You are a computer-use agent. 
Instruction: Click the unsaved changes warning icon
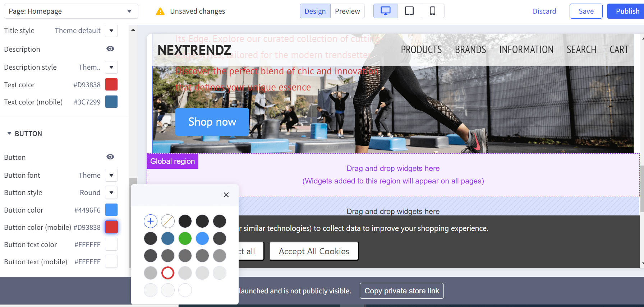[x=160, y=11]
